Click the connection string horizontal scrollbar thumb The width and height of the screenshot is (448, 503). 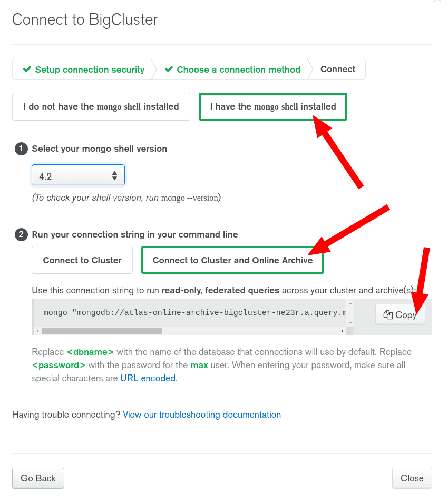pyautogui.click(x=101, y=331)
